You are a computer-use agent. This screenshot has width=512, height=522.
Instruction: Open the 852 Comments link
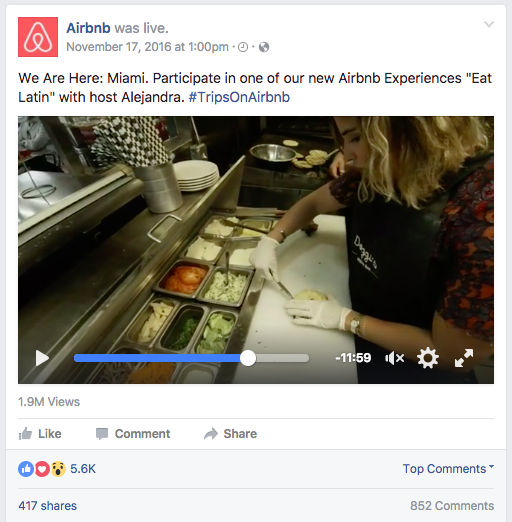click(452, 506)
